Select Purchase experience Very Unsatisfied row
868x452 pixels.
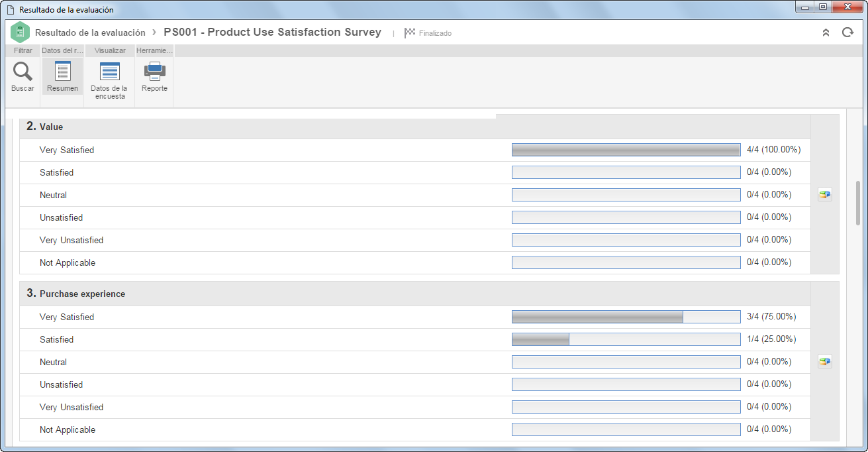(415, 407)
